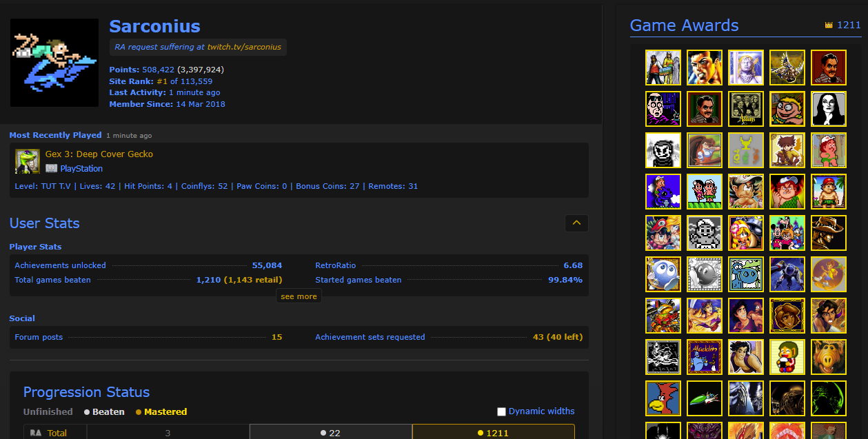Click the Total row label
Screen dimensions: 868x439
click(57, 433)
